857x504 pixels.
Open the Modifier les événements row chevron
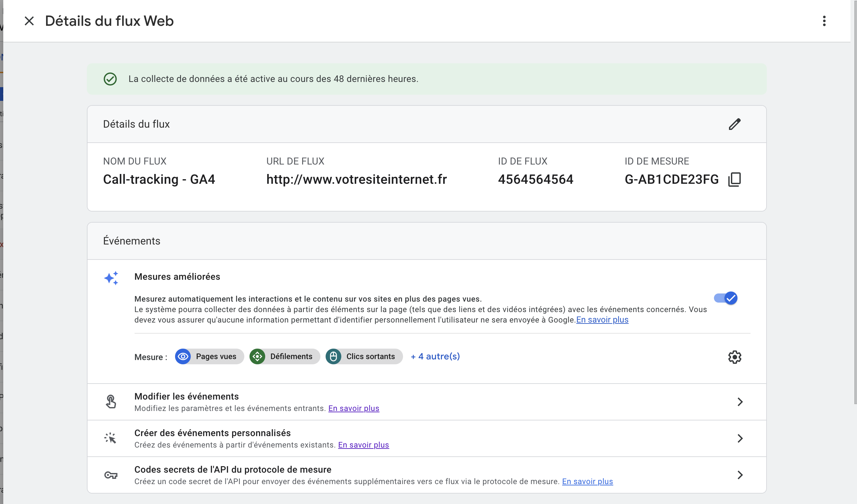coord(740,402)
